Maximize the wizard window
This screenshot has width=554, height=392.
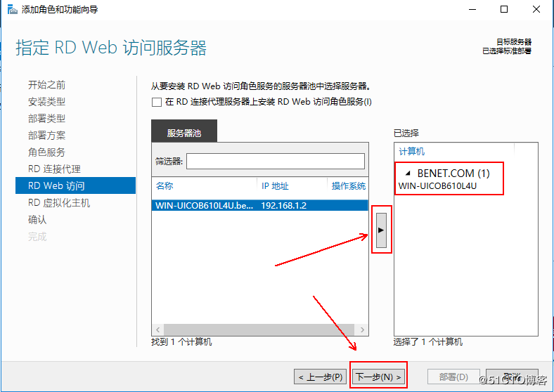click(504, 9)
